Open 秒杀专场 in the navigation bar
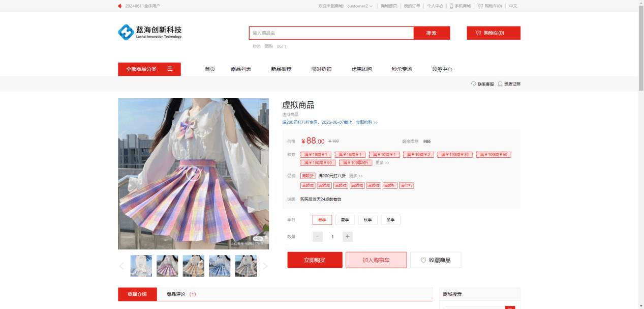Image resolution: width=644 pixels, height=309 pixels. (402, 69)
